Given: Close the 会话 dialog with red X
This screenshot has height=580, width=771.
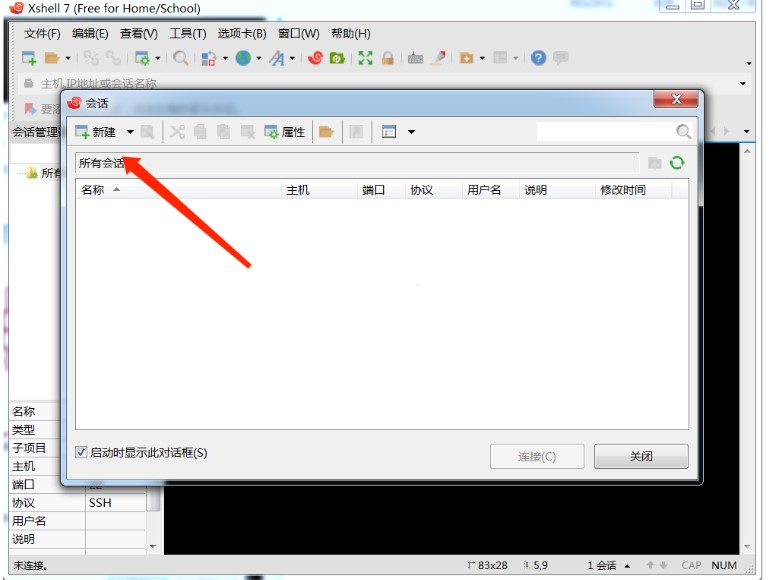Looking at the screenshot, I should click(676, 99).
